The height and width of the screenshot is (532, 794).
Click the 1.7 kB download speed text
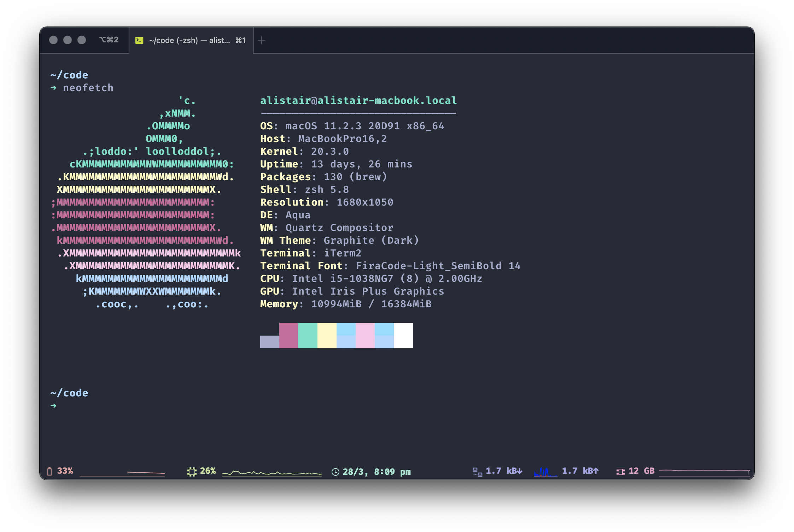click(x=504, y=471)
